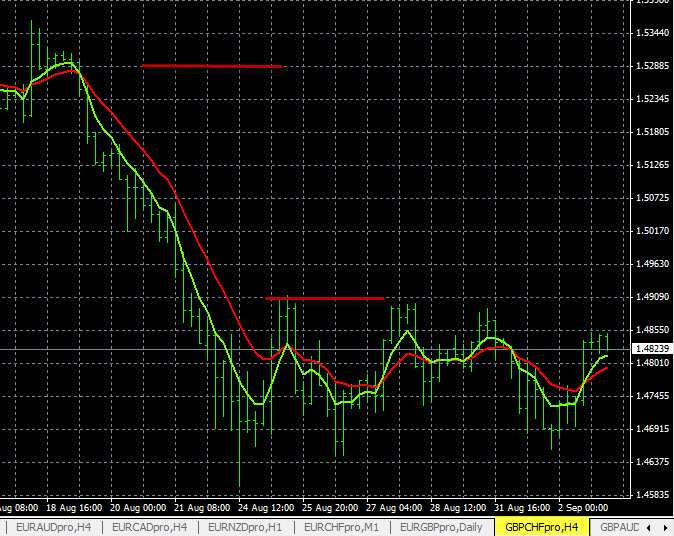This screenshot has height=536, width=674.
Task: Click the 1.48010 price scale label
Action: 653,363
